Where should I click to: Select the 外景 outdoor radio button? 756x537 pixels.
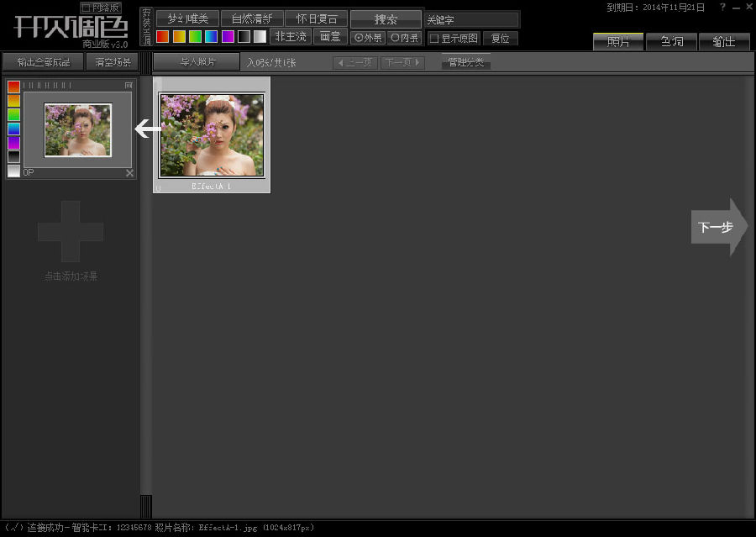[358, 38]
